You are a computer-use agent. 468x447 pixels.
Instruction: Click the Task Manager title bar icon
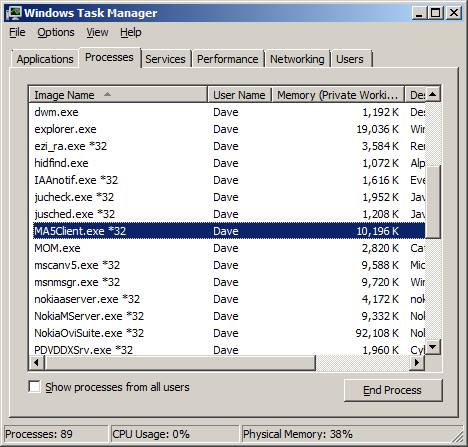(13, 13)
